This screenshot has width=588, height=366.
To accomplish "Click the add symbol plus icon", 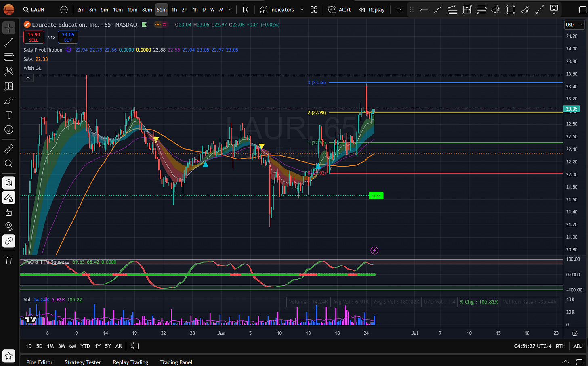I will point(64,10).
